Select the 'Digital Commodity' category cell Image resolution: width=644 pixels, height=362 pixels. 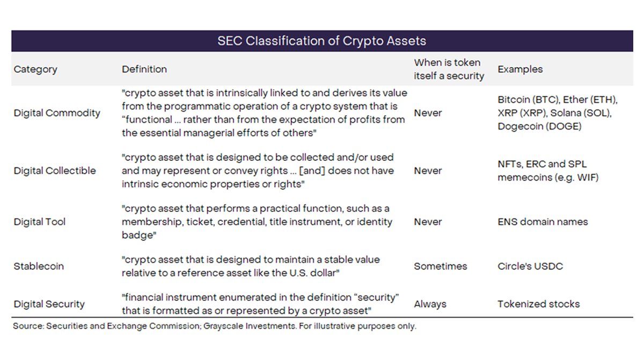pos(57,113)
